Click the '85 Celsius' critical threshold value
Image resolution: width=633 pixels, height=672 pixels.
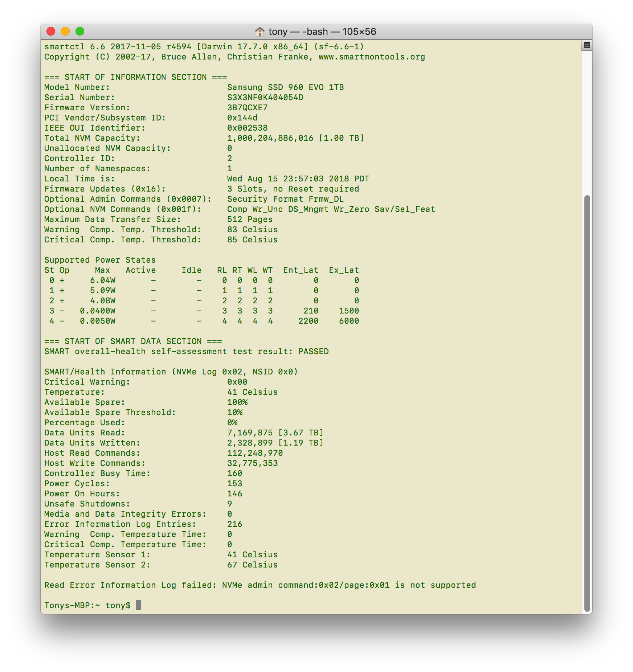pos(252,240)
